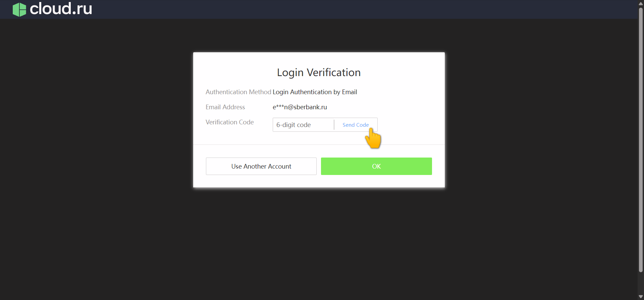Click the green cloud.ru cube logo icon
644x300 pixels.
(x=19, y=9)
